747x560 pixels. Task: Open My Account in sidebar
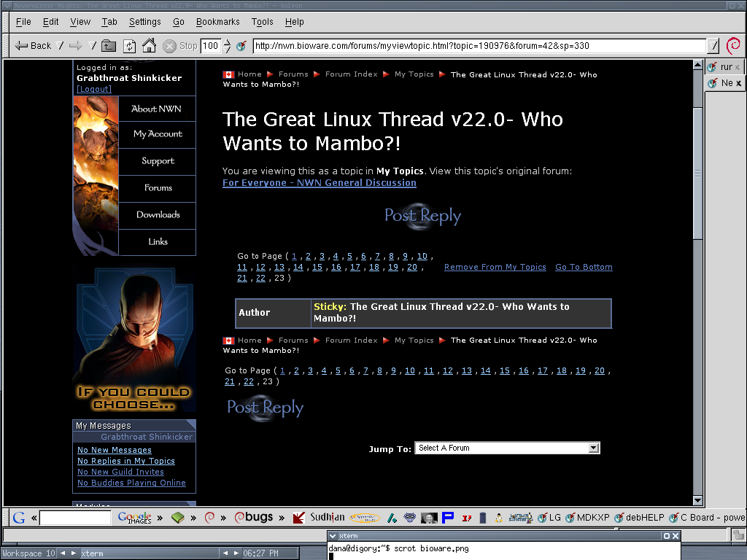tap(158, 134)
